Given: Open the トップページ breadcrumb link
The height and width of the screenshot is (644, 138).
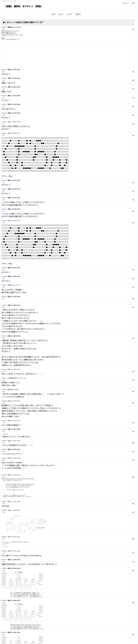Looking at the screenshot, I should tap(5, 1).
